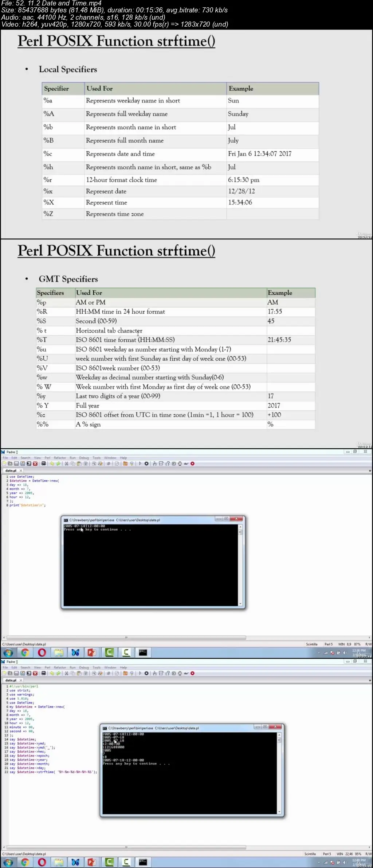
Task: Close date.pl tab in lower Padre window
Action: (x=21, y=680)
